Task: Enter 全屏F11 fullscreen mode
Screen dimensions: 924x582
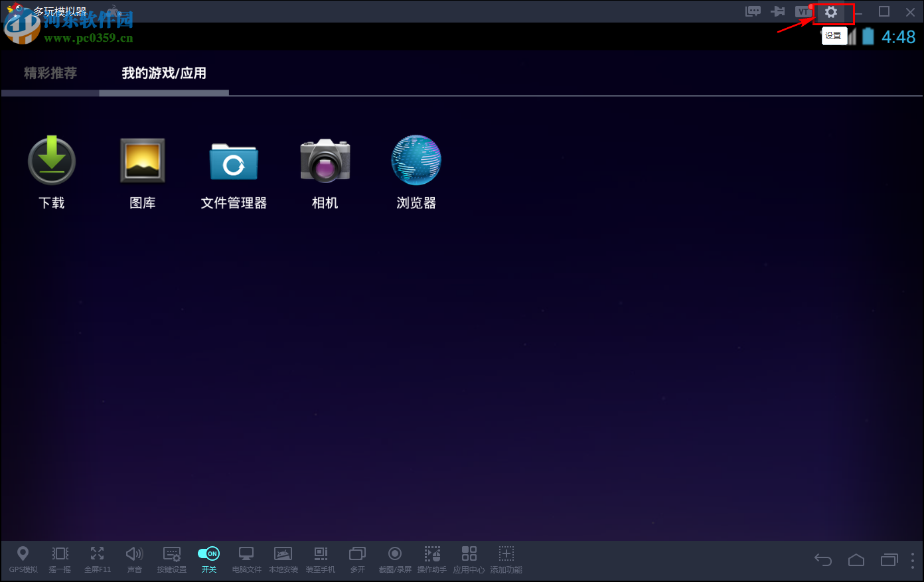Action: [98, 559]
